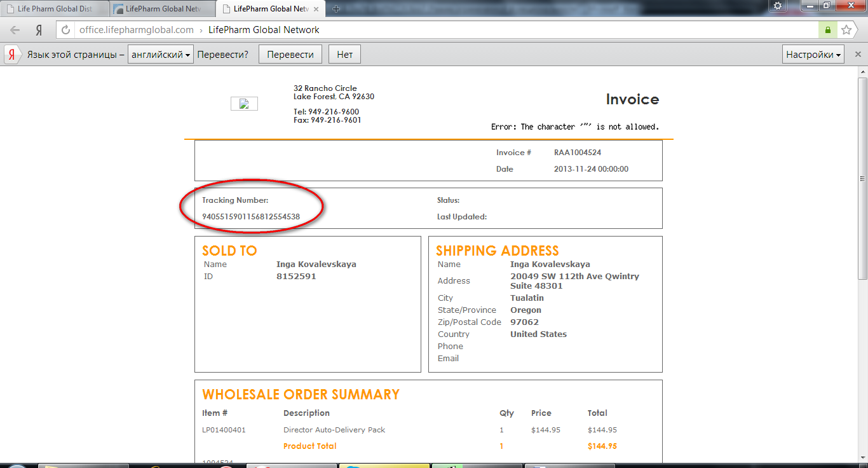Click the Description column header
Image resolution: width=868 pixels, height=468 pixels.
click(306, 413)
